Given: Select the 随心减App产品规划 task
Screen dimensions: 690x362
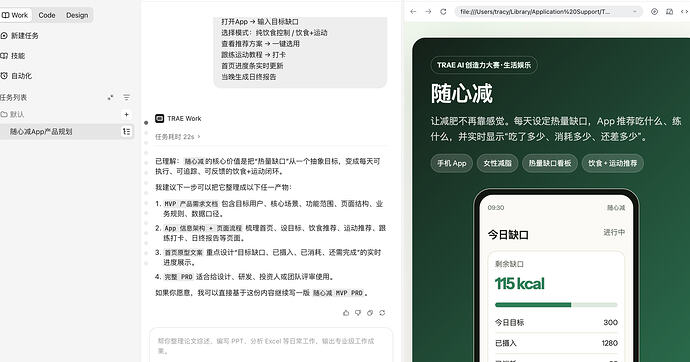Looking at the screenshot, I should pos(66,132).
